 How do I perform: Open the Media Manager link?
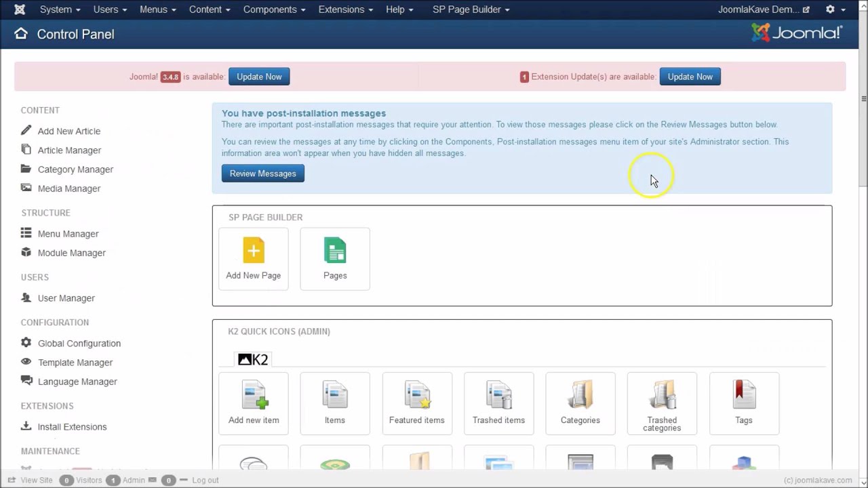click(x=69, y=188)
